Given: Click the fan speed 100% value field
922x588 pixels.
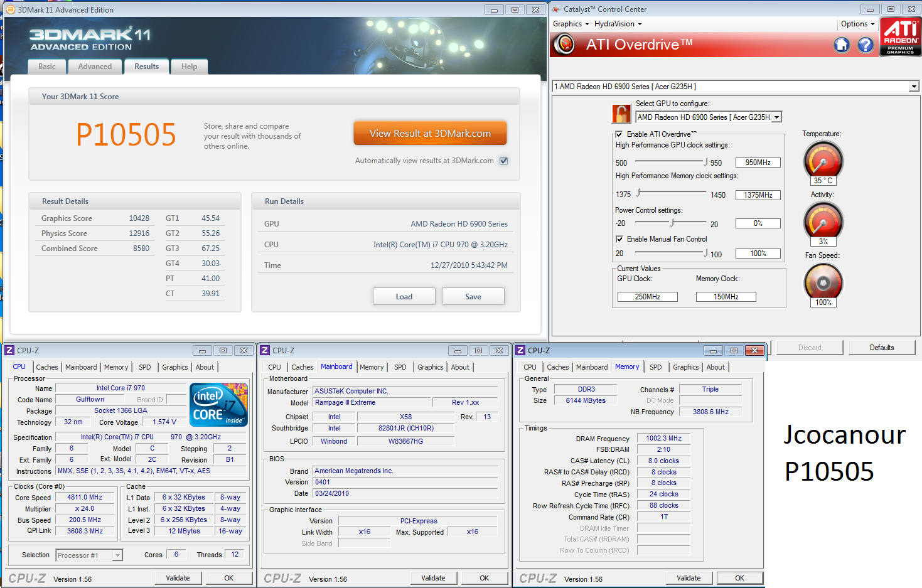Looking at the screenshot, I should (x=758, y=254).
